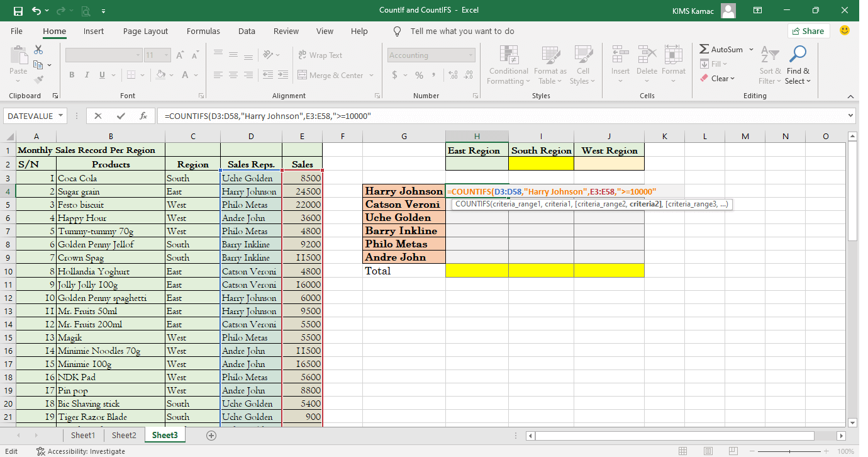Expand the Merge & Center options
This screenshot has height=457, width=868.
click(x=373, y=75)
